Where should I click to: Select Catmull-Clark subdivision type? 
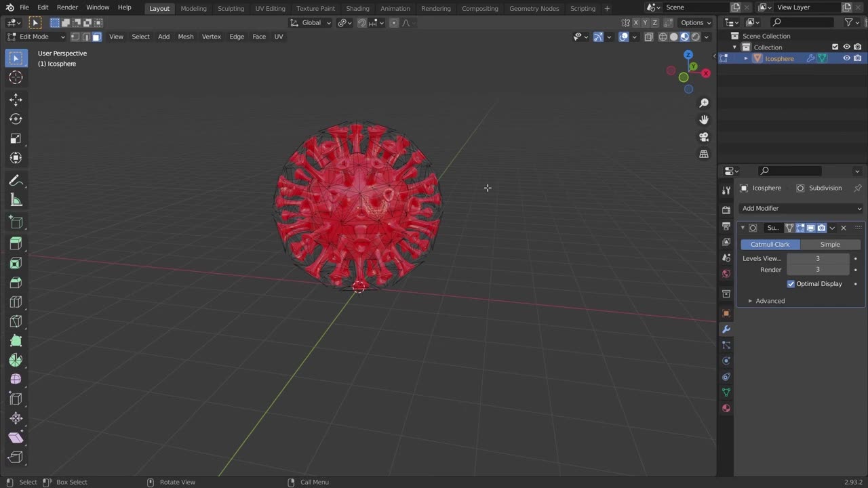pos(770,245)
